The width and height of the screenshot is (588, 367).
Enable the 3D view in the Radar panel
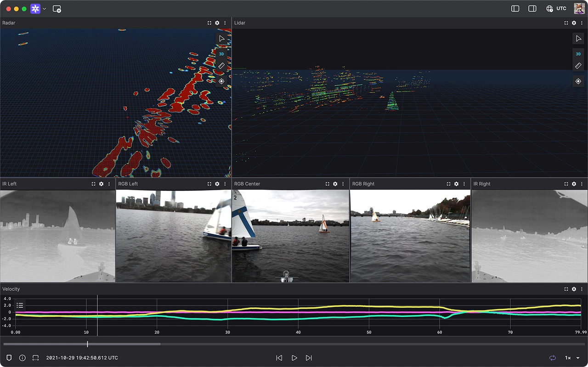tap(221, 54)
